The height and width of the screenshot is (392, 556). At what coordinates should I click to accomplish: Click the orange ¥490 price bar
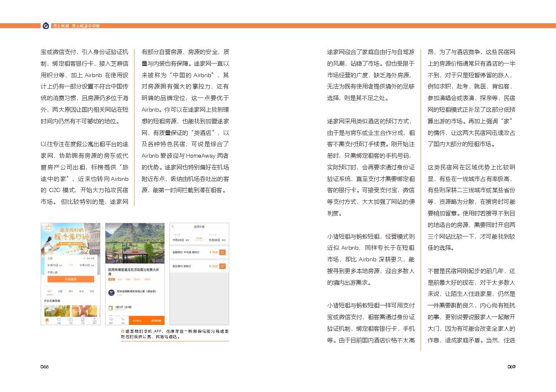coord(137,320)
